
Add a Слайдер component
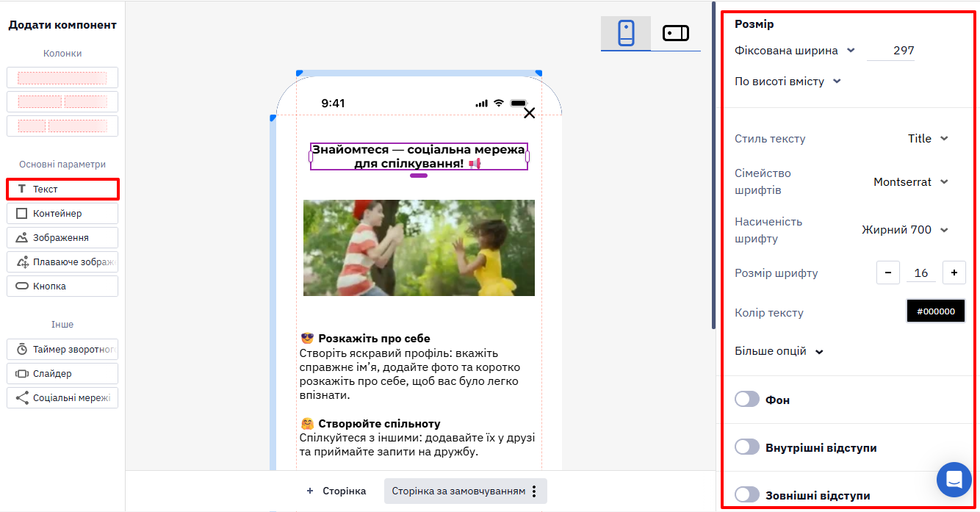[62, 373]
